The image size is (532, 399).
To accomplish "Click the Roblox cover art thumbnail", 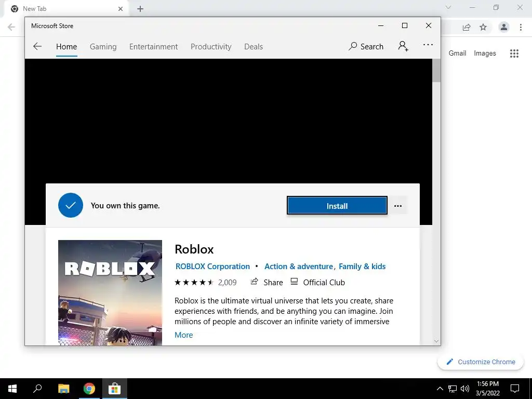I will pos(110,293).
